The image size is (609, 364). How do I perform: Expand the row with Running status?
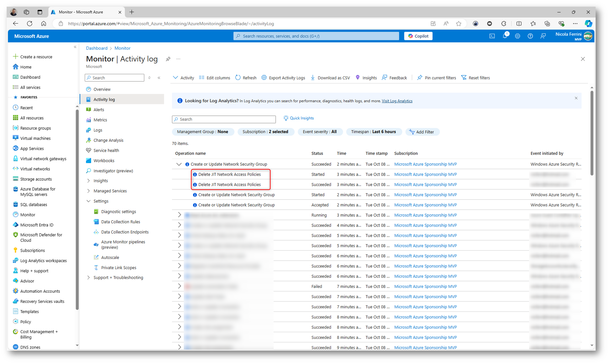click(179, 215)
